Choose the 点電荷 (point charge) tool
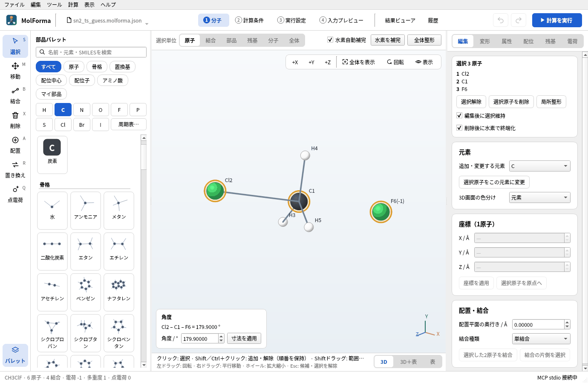Image resolution: width=588 pixels, height=383 pixels. 15,194
